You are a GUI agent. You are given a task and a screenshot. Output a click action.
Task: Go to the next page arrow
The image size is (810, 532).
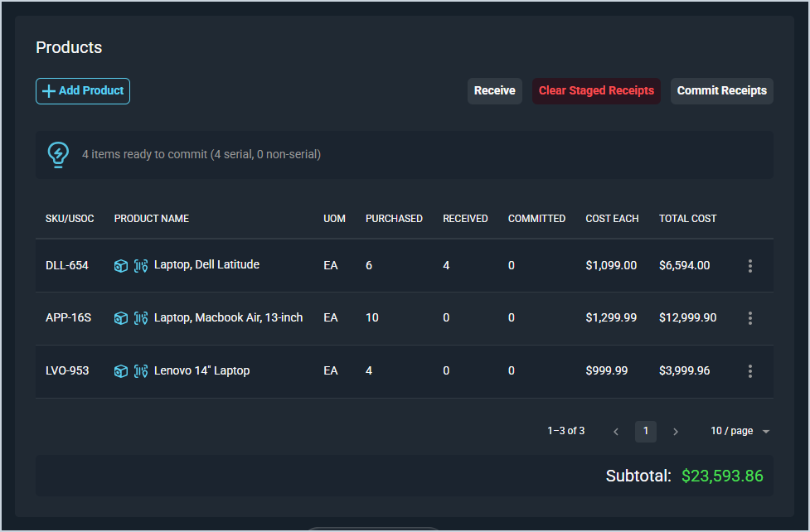(676, 432)
